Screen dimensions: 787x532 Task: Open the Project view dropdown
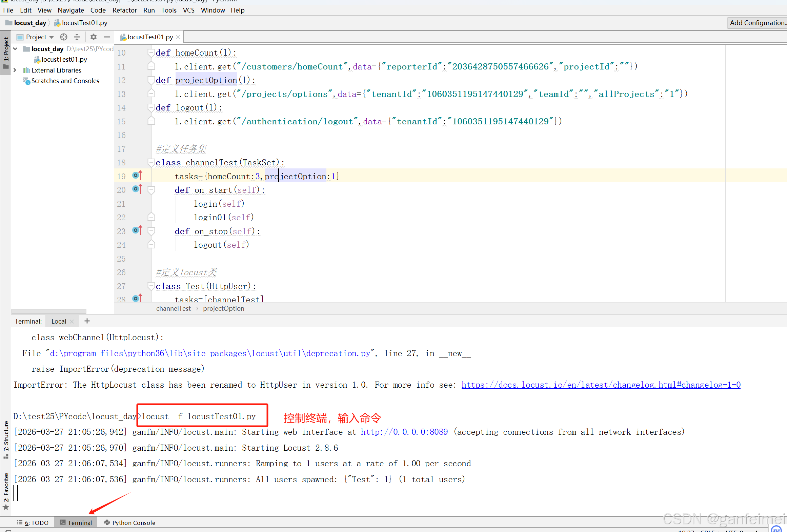[52, 37]
